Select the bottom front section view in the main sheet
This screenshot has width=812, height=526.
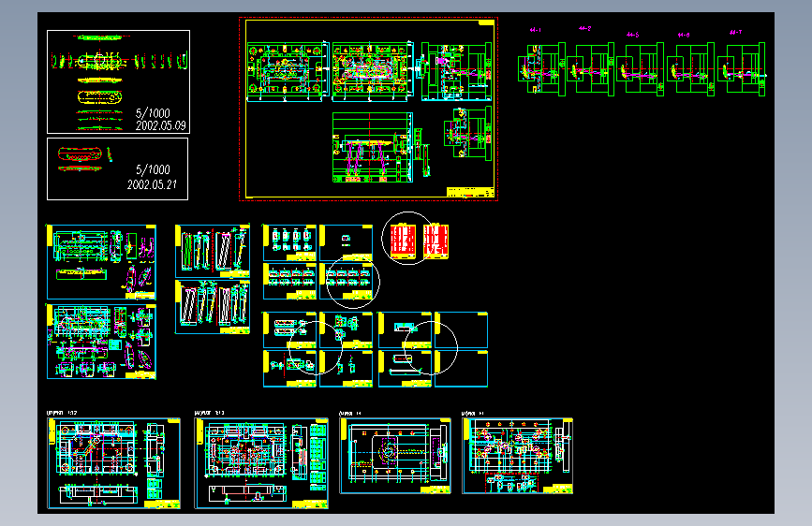[373, 148]
